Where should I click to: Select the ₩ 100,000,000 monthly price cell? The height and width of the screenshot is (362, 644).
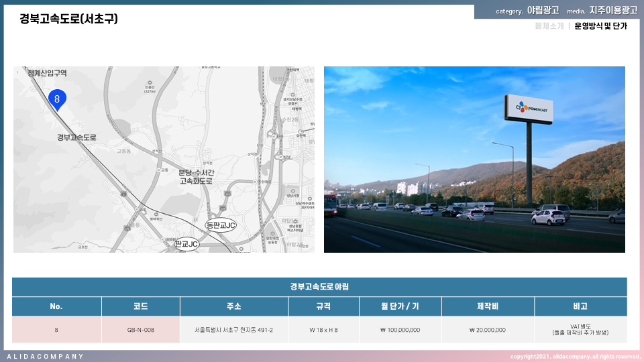(x=399, y=330)
